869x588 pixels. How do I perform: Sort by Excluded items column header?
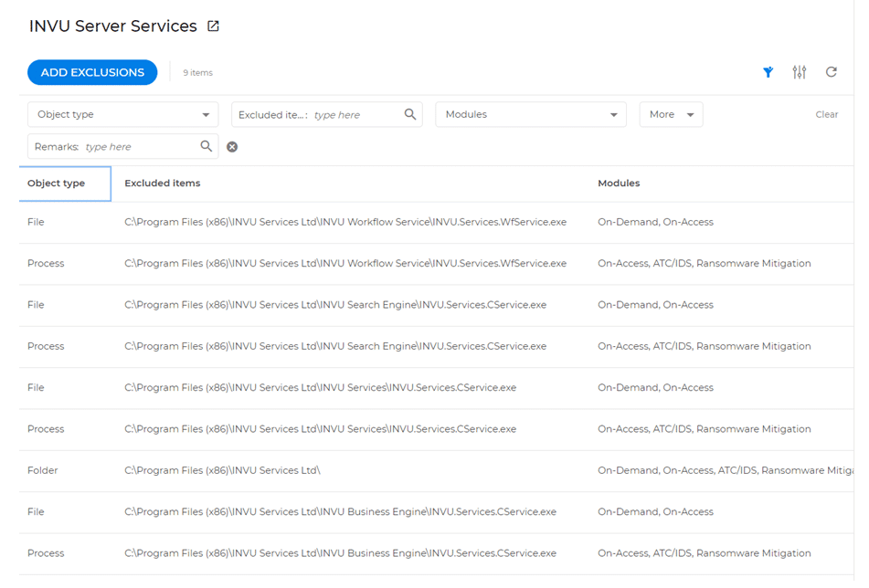point(163,184)
